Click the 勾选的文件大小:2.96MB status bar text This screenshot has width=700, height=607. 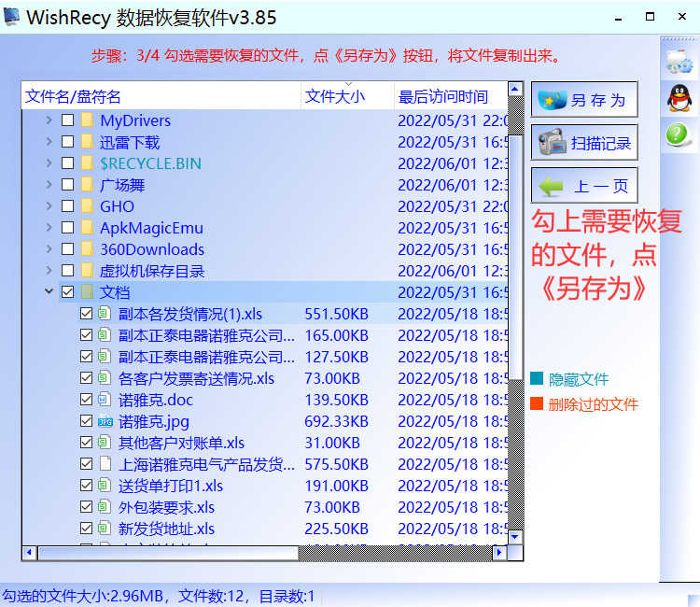click(83, 597)
